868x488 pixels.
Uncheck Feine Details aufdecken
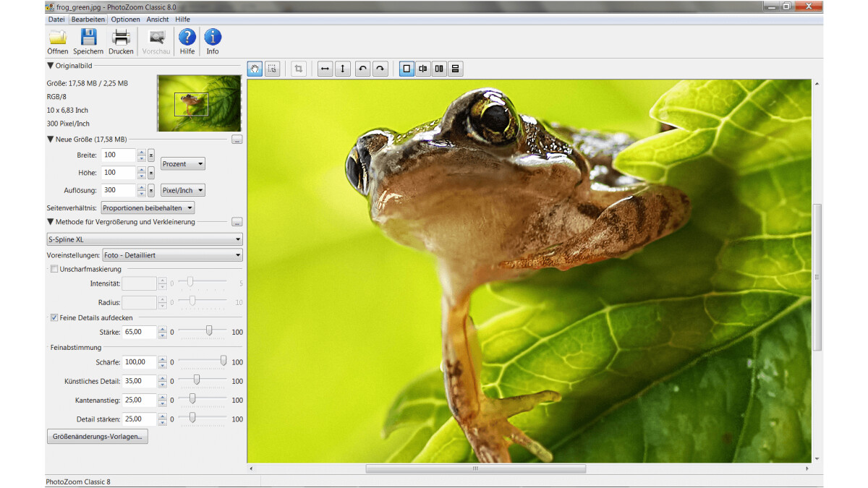54,317
